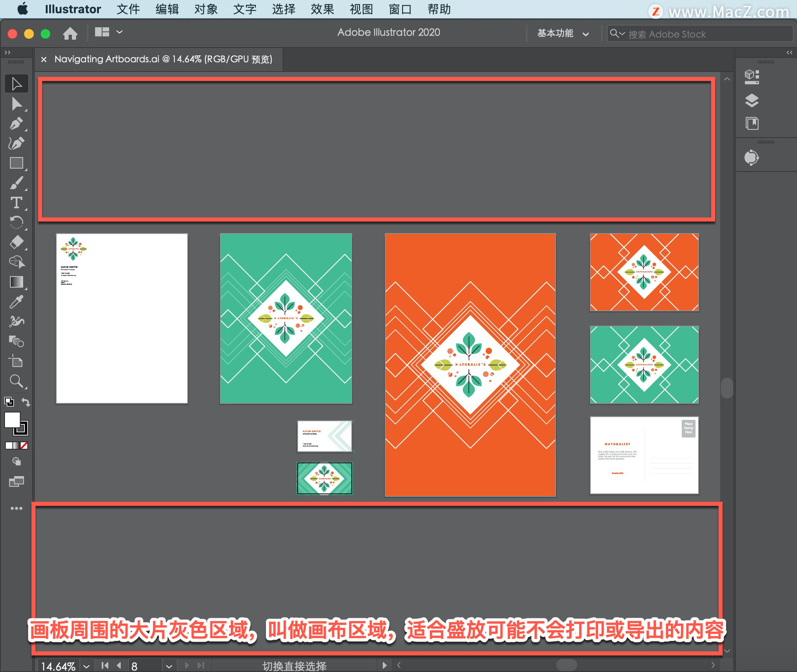Open the artboard number dropdown
This screenshot has width=797, height=672.
(x=169, y=666)
